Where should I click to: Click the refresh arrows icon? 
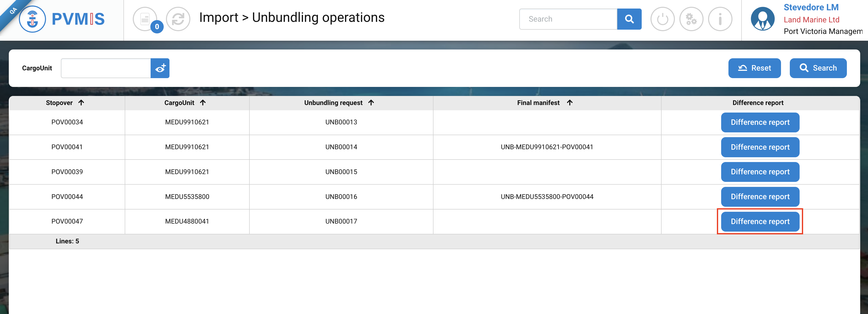coord(178,19)
